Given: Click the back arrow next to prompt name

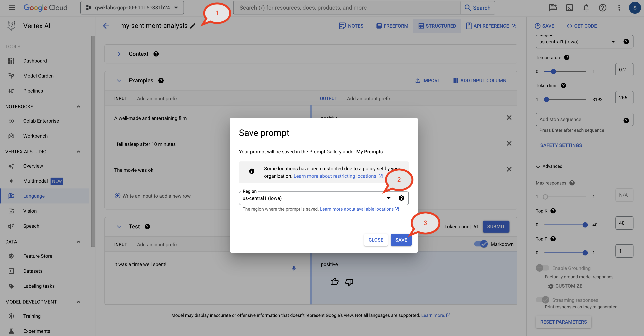Looking at the screenshot, I should (106, 26).
